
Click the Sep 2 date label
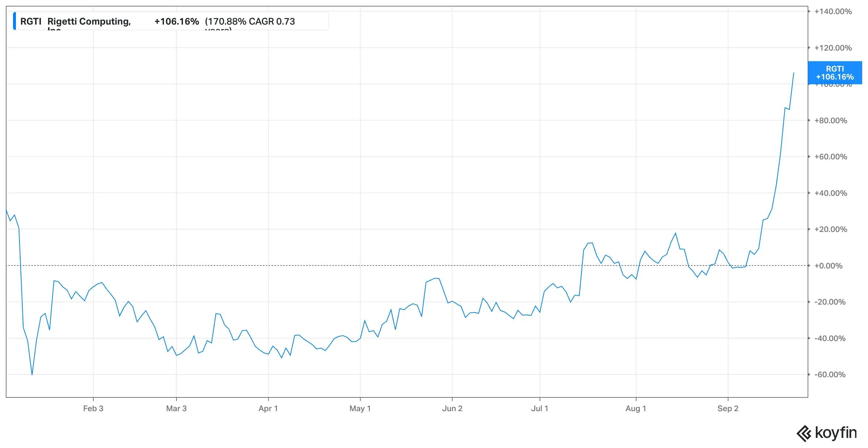[728, 409]
